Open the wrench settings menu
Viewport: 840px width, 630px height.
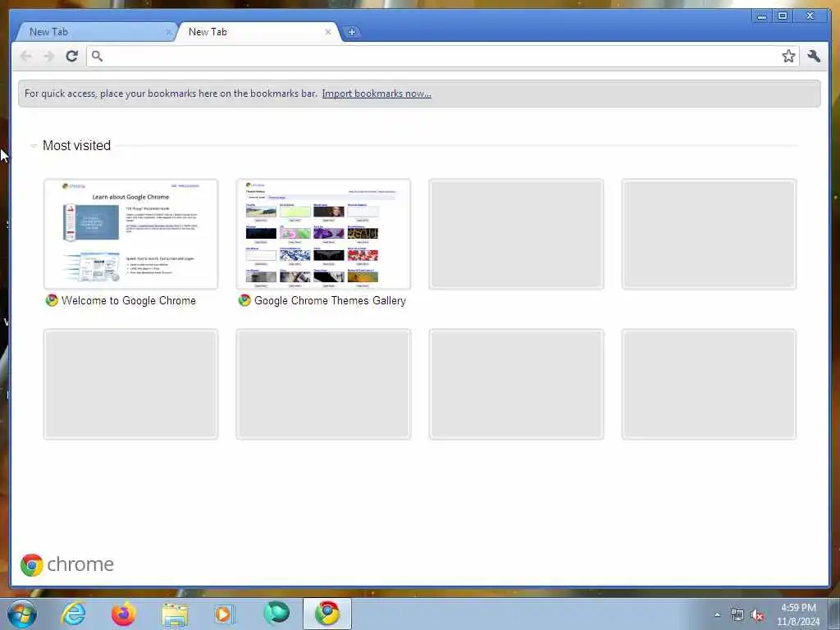[x=814, y=56]
